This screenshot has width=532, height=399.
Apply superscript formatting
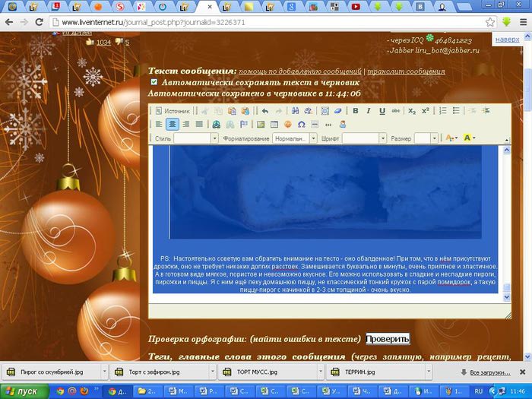[x=425, y=111]
